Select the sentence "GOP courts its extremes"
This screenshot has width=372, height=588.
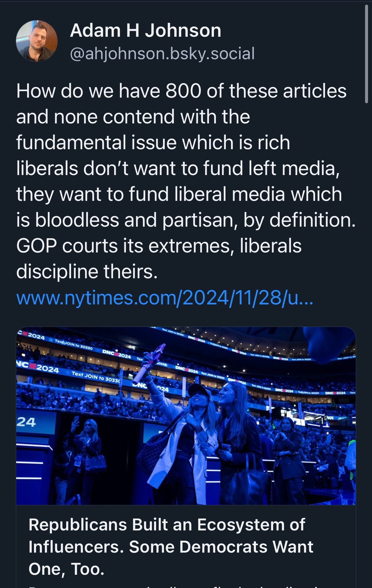click(x=159, y=246)
